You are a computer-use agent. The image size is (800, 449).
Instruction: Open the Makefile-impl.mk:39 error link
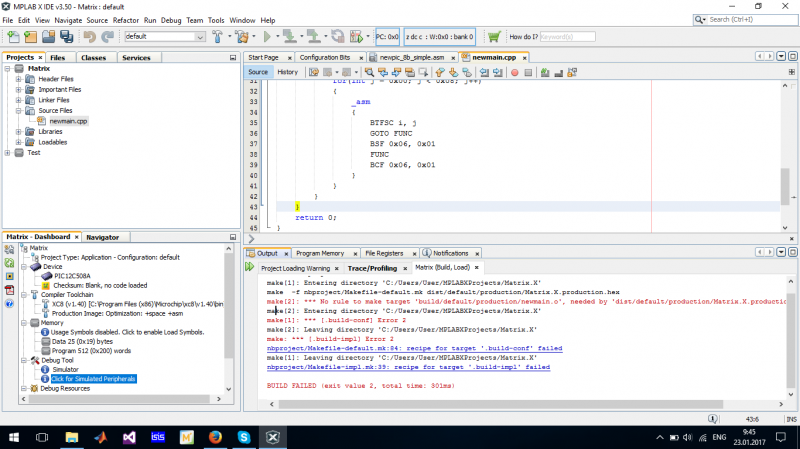pos(408,367)
